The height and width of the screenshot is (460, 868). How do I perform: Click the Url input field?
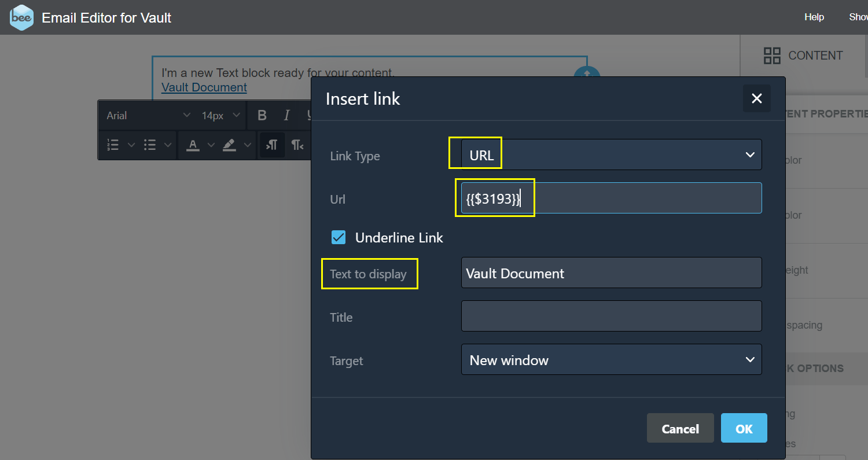[611, 198]
